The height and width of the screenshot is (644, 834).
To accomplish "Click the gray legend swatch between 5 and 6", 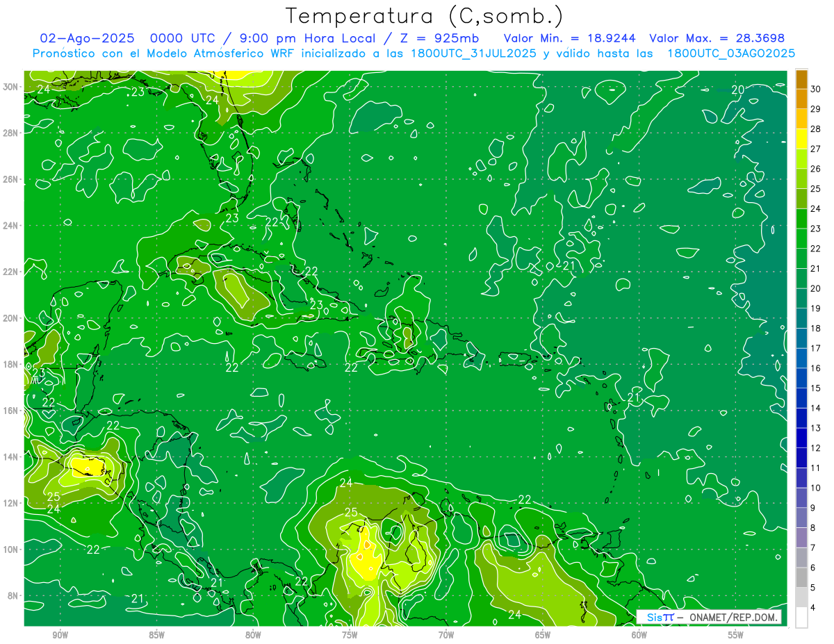I will coord(802,577).
